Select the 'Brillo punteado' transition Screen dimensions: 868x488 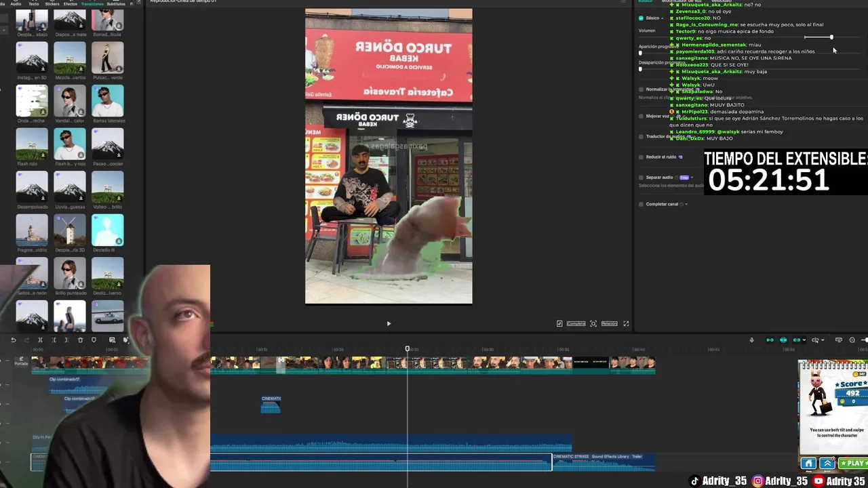point(70,273)
